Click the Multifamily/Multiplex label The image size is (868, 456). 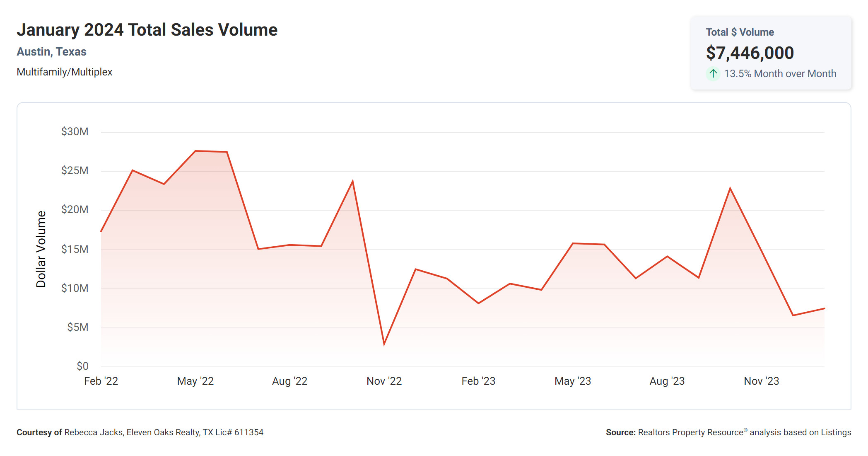tap(64, 72)
